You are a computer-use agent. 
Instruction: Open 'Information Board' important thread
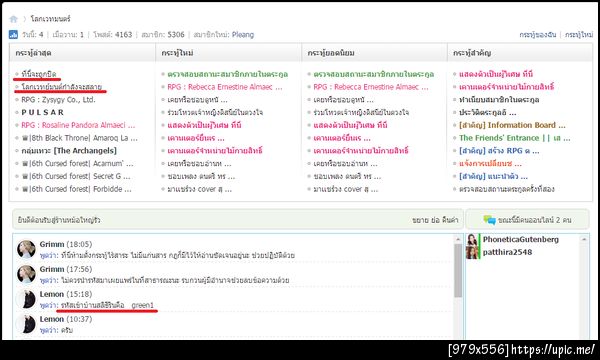click(512, 125)
